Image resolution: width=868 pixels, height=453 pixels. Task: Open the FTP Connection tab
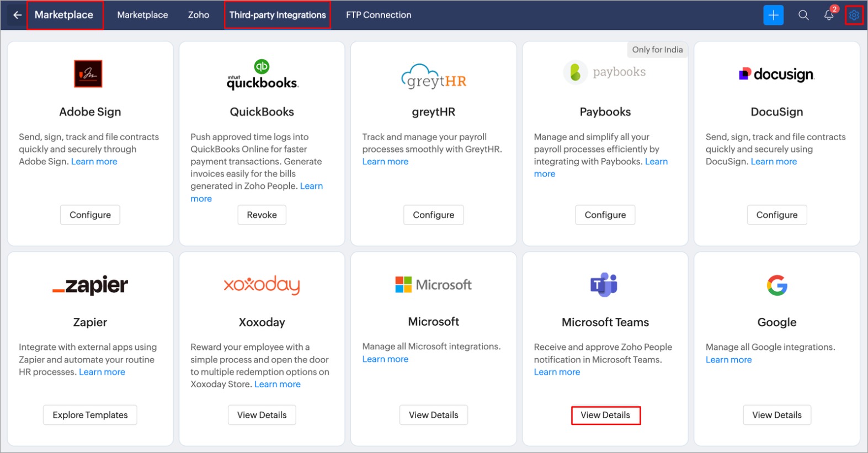point(379,15)
